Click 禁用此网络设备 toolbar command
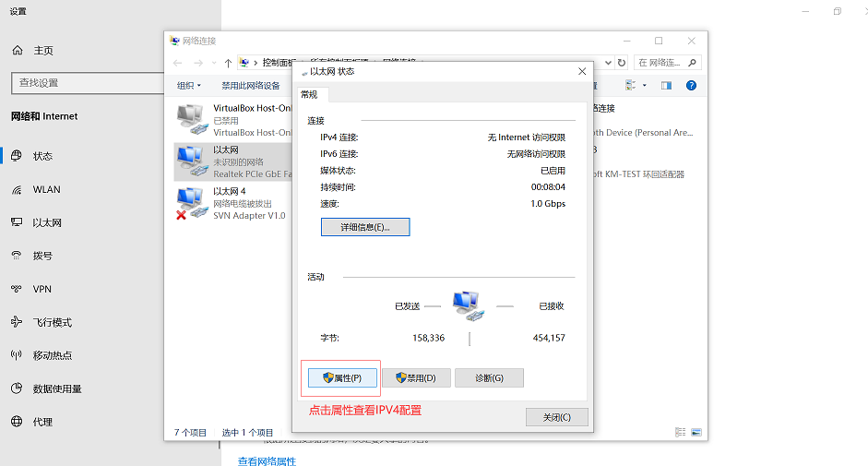Viewport: 868px width, 466px height. click(250, 86)
